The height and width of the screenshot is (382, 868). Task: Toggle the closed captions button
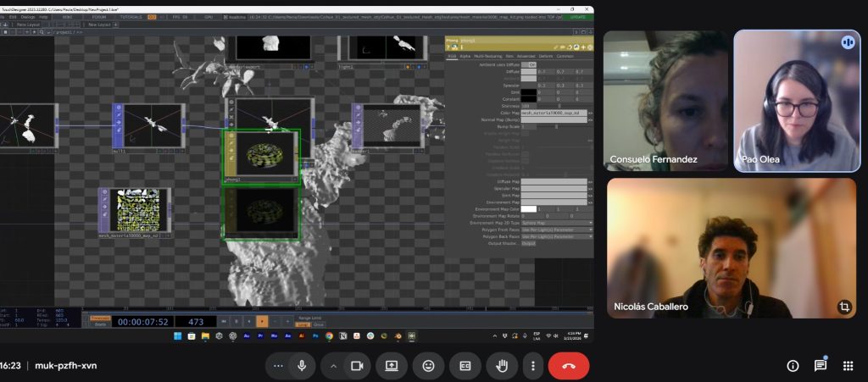pos(465,366)
